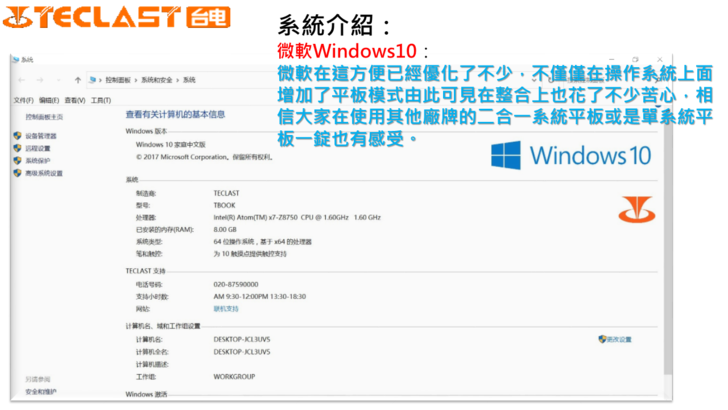Click manufacturer value TECLAST

226,193
